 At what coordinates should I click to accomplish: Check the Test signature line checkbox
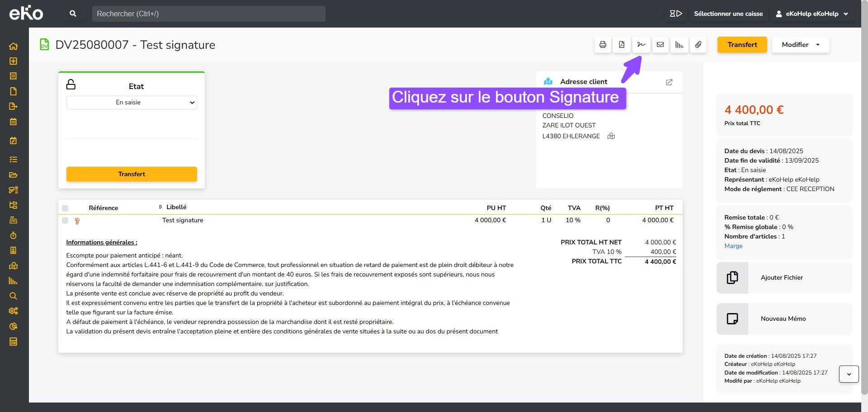pos(65,220)
